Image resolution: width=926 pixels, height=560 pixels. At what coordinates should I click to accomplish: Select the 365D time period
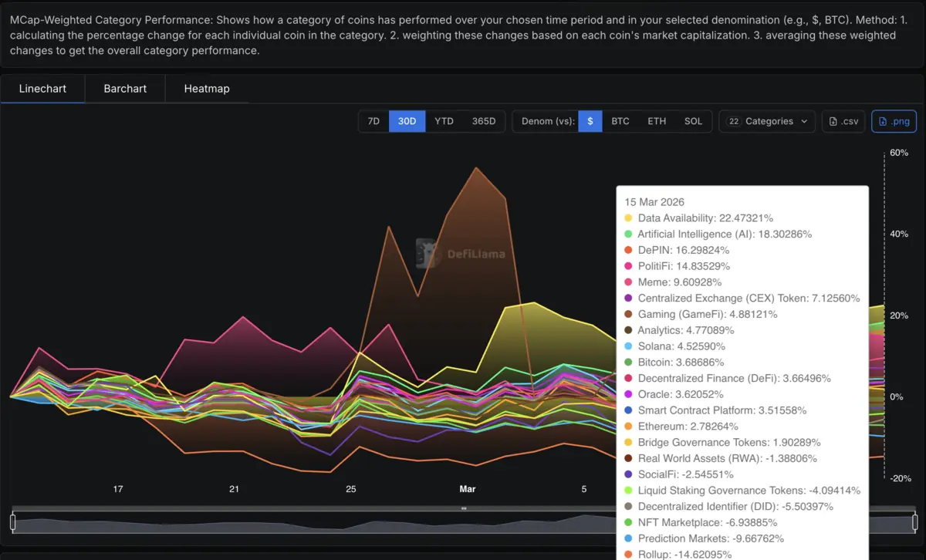tap(484, 121)
